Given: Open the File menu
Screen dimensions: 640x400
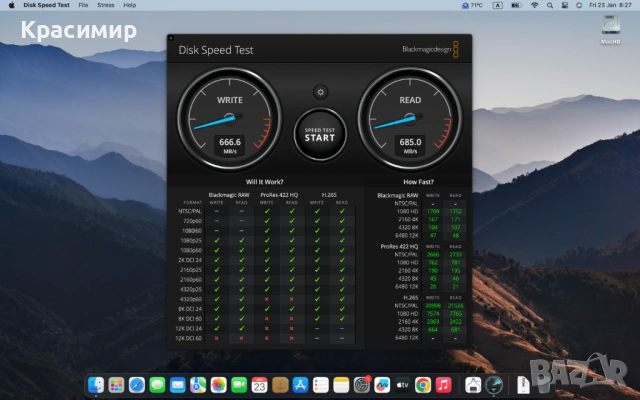Looking at the screenshot, I should click(83, 5).
